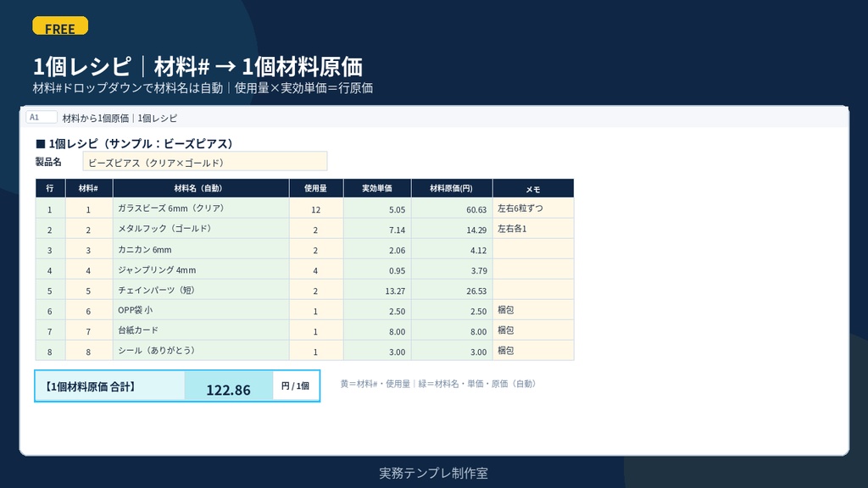Click the 材料# cell in the チェインパーツ（短） row
868x488 pixels.
[88, 290]
